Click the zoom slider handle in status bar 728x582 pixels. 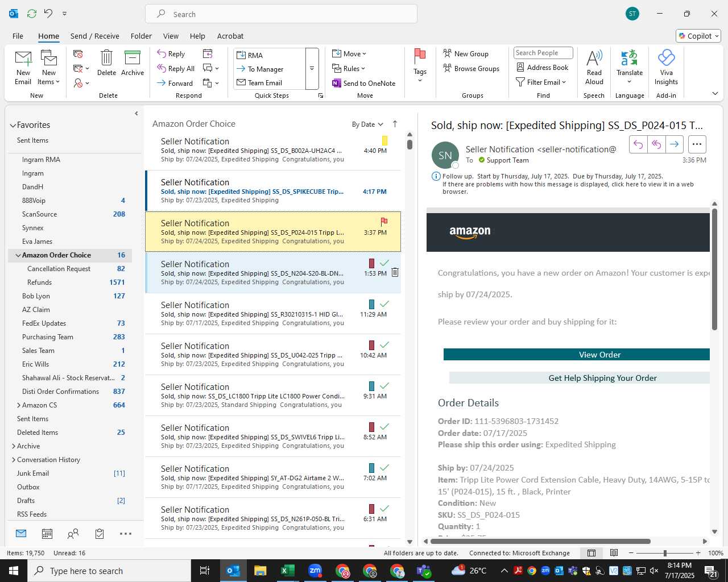tap(665, 553)
